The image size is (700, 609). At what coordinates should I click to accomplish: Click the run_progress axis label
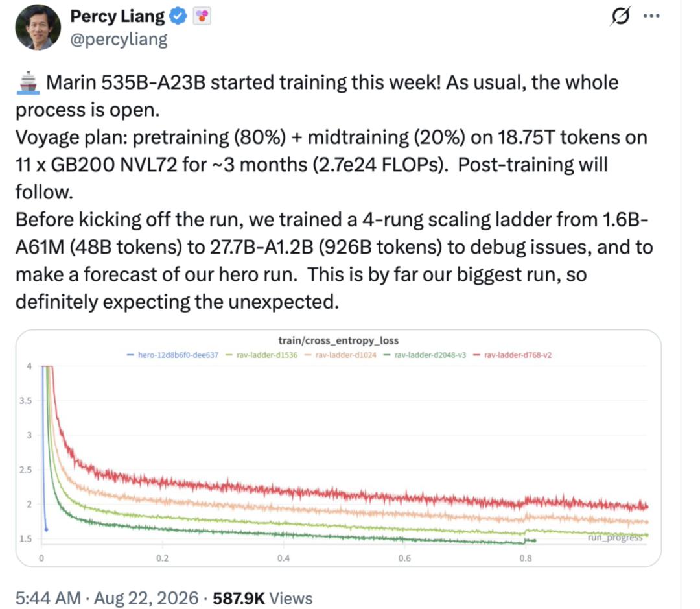click(614, 538)
